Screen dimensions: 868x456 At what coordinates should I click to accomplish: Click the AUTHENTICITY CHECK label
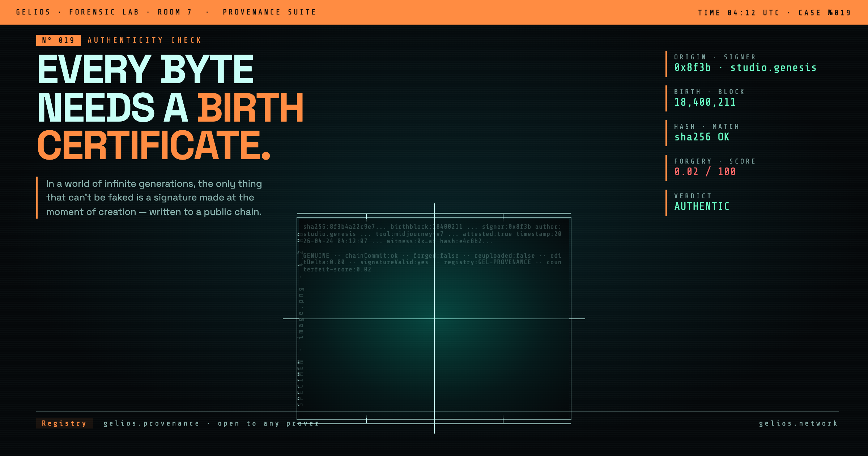(144, 40)
